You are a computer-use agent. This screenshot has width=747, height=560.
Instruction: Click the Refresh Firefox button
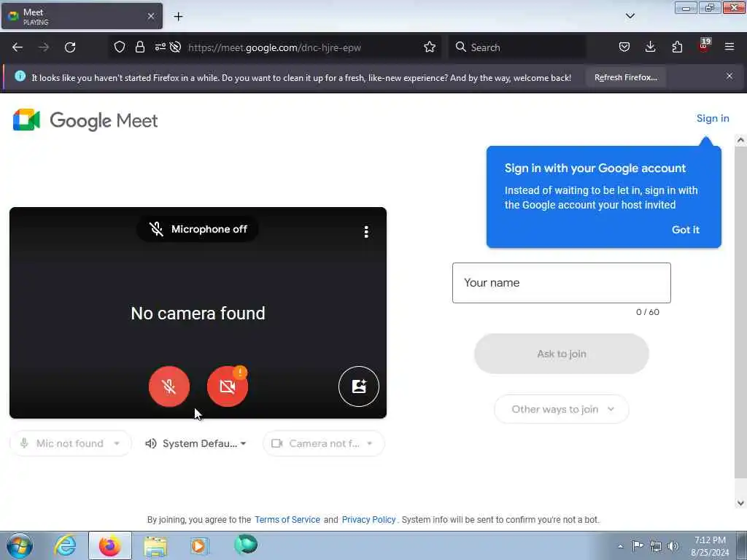click(x=625, y=77)
